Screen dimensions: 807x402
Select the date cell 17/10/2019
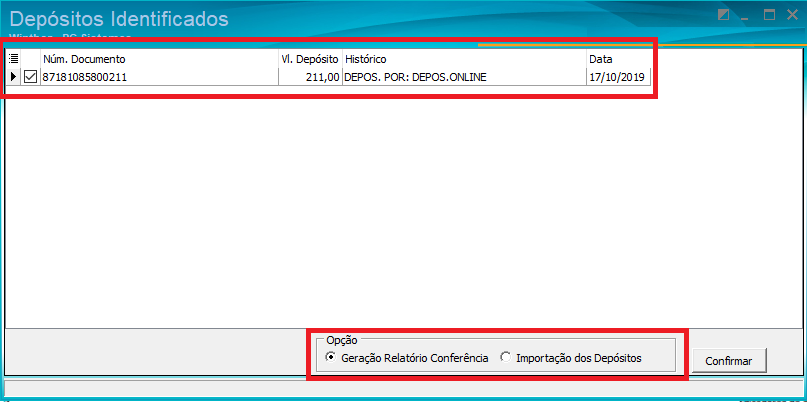coord(618,77)
